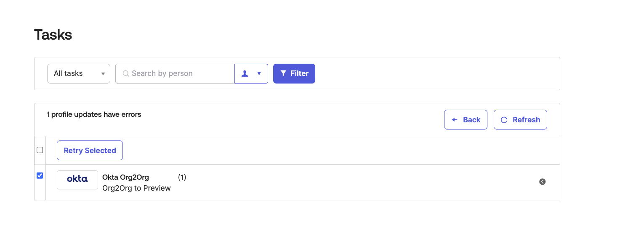Image resolution: width=644 pixels, height=232 pixels.
Task: Click the circular refresh arrow icon
Action: (504, 120)
